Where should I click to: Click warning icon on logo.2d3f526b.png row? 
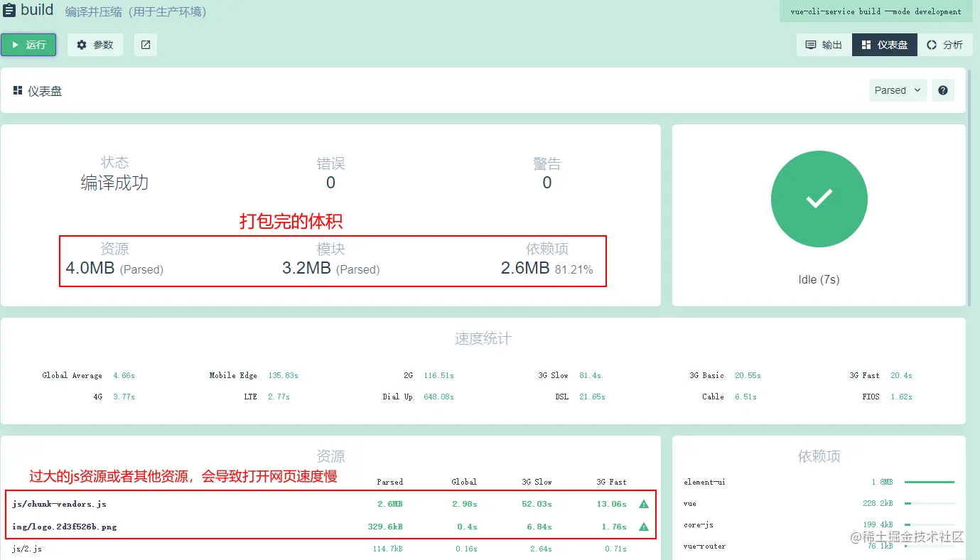click(x=644, y=527)
